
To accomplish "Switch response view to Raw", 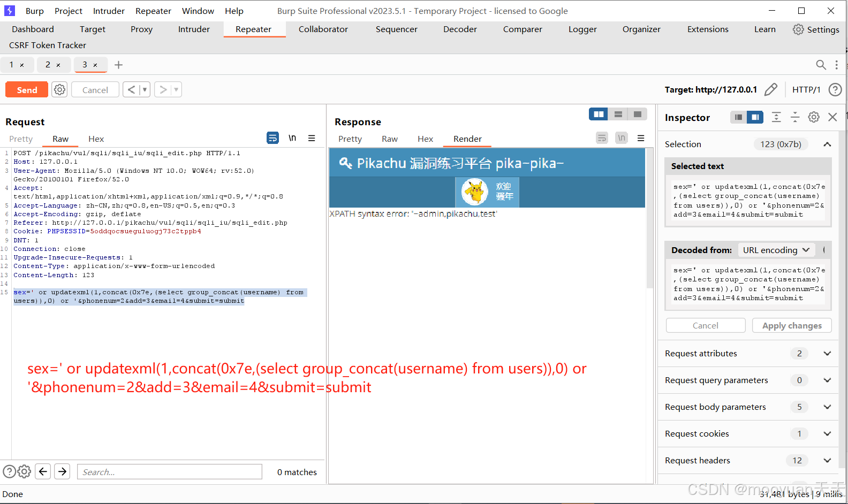I will coord(390,139).
